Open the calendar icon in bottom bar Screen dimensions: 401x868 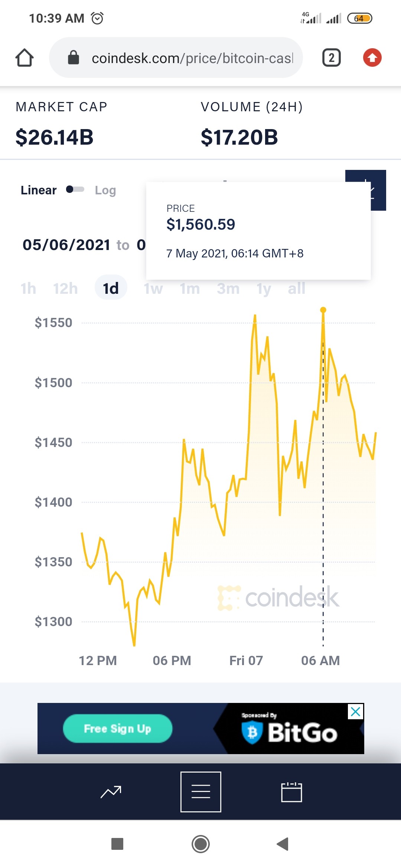click(291, 792)
